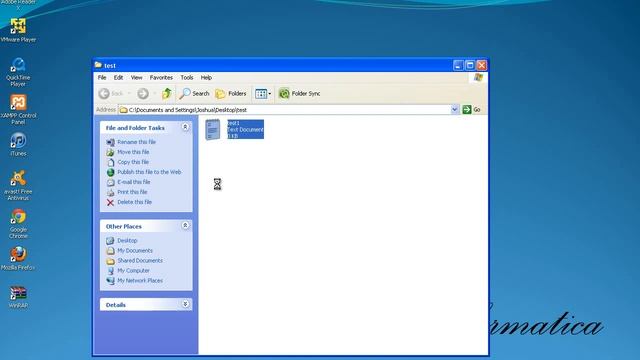Viewport: 640px width, 360px height.
Task: Open WinRAR desktop icon
Action: (x=18, y=297)
